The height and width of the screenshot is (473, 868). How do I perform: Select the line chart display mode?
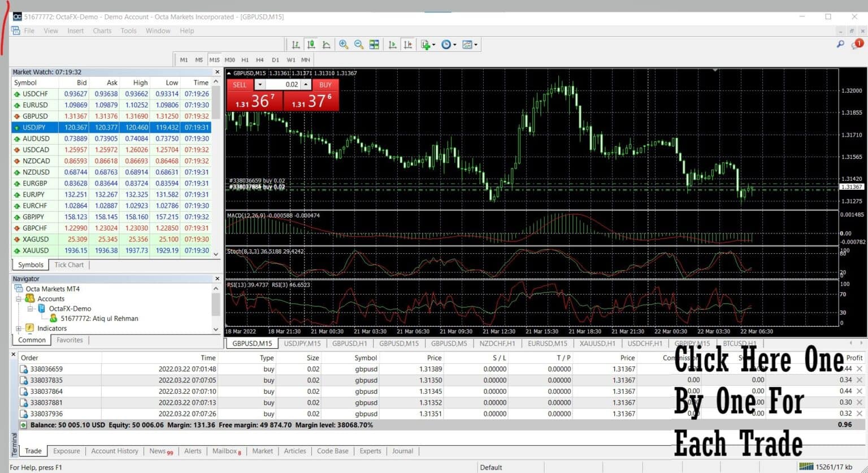click(327, 44)
